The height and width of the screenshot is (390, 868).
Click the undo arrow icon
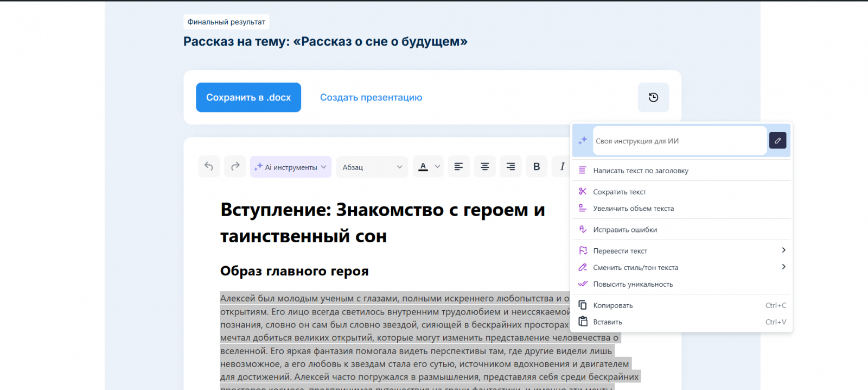click(x=209, y=167)
